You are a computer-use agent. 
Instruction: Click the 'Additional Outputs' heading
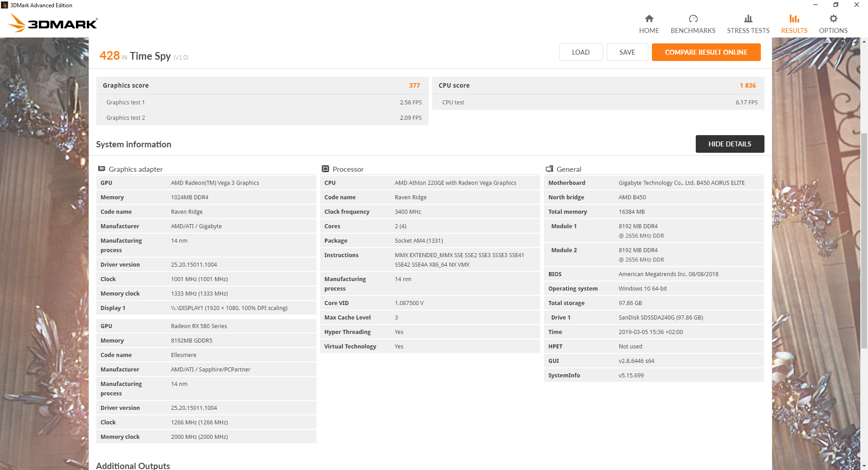pos(133,465)
